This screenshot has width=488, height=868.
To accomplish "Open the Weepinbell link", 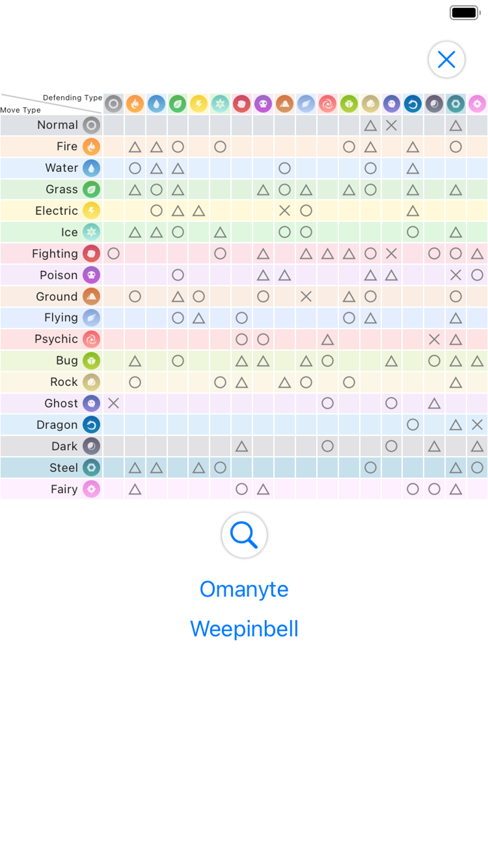I will (x=244, y=629).
